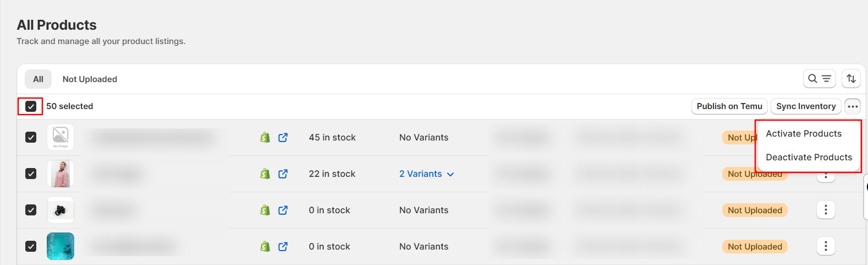Switch to the All tab
Image resolution: width=868 pixels, height=265 pixels.
pyautogui.click(x=38, y=79)
